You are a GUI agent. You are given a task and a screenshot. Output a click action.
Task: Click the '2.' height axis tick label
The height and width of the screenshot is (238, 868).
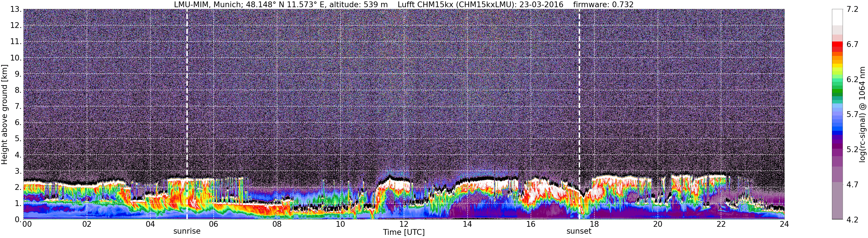tap(18, 187)
